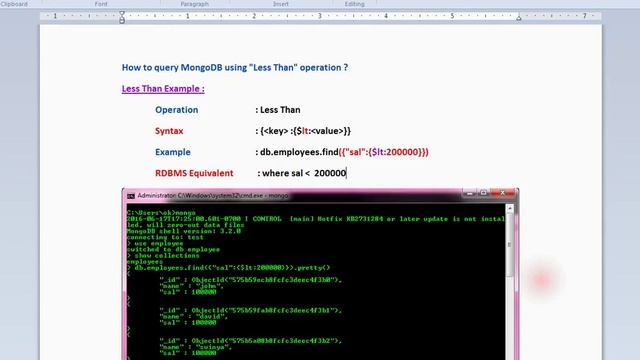This screenshot has height=360, width=640.
Task: Click the "connecting to: test" line
Action: pos(165,237)
